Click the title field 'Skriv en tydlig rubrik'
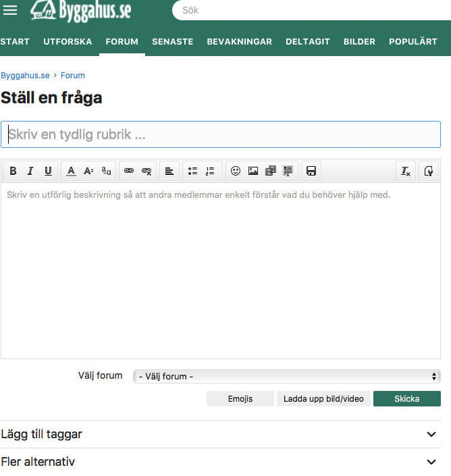The height and width of the screenshot is (476, 451). (x=221, y=134)
